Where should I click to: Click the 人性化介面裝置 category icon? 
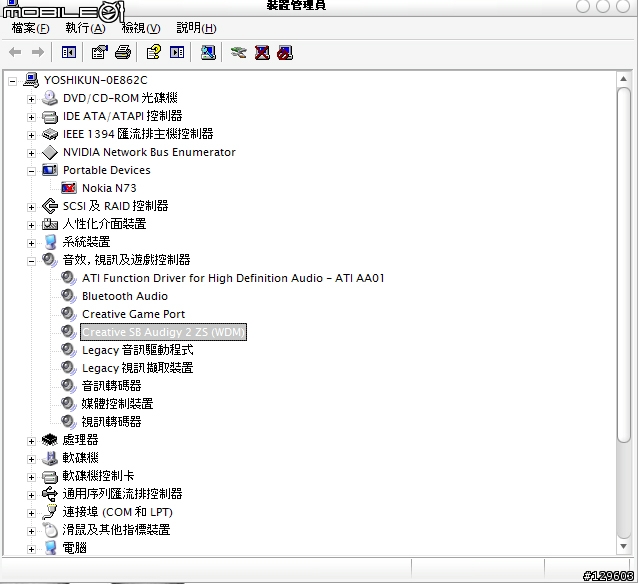click(50, 224)
